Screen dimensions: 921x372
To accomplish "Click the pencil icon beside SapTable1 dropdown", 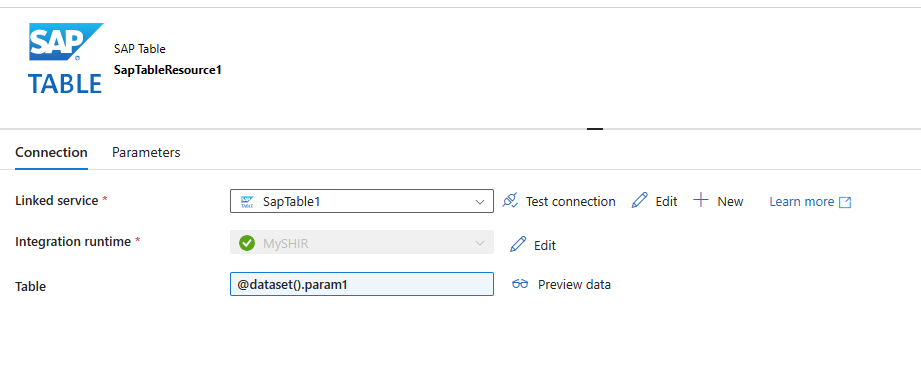I will point(640,200).
